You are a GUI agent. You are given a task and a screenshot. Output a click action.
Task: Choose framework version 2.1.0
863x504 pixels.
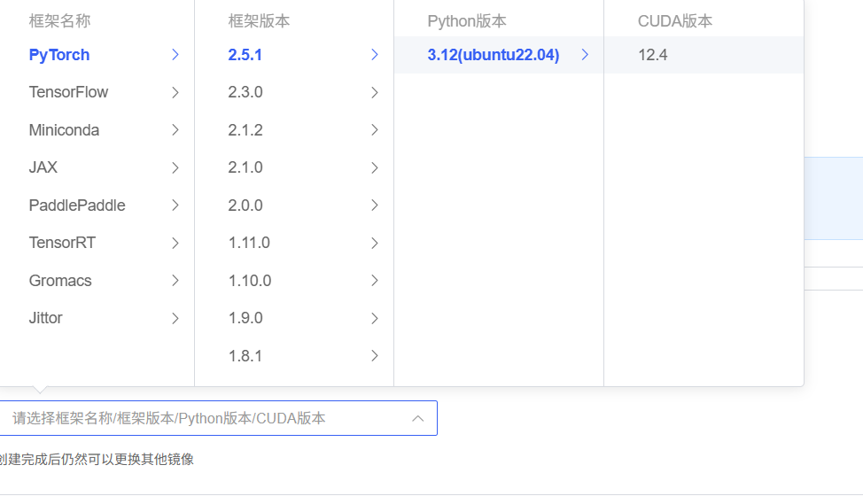294,167
